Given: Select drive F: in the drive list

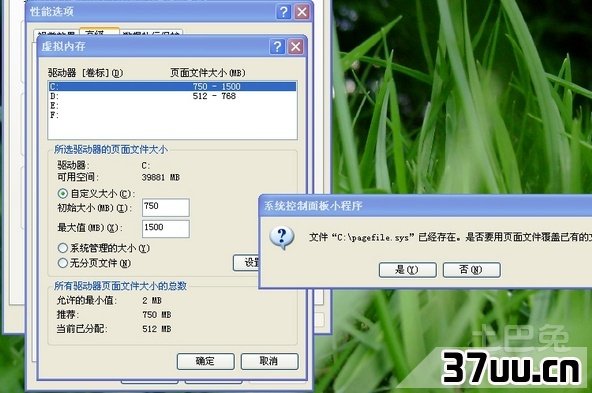Looking at the screenshot, I should point(172,115).
